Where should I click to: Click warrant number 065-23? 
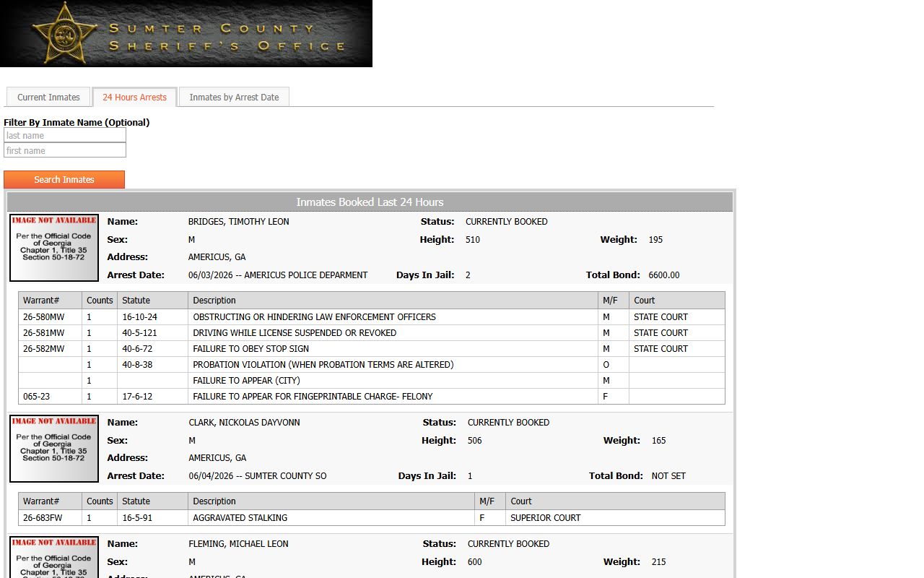tap(36, 397)
